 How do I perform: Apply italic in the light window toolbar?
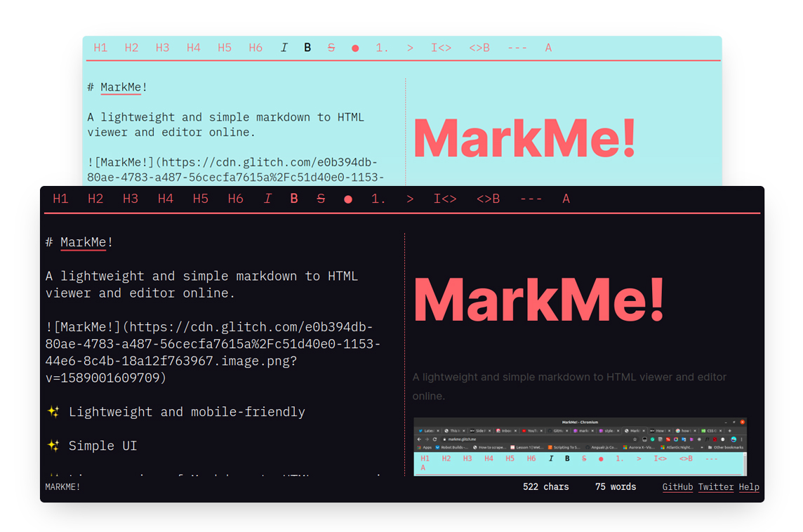point(284,48)
